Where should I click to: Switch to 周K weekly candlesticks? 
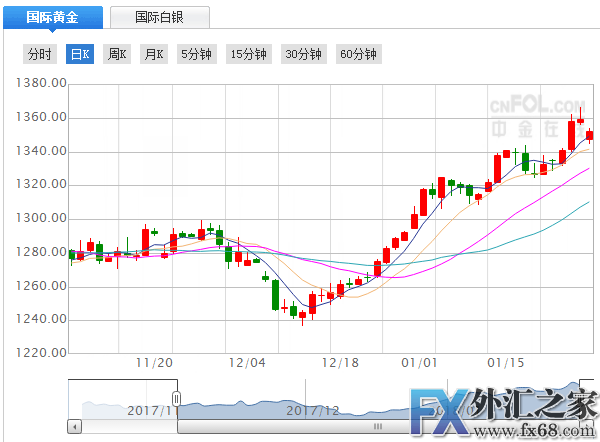coord(117,54)
